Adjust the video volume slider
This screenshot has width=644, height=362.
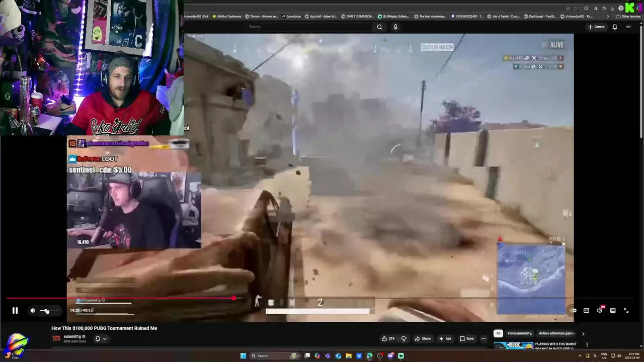(x=49, y=311)
